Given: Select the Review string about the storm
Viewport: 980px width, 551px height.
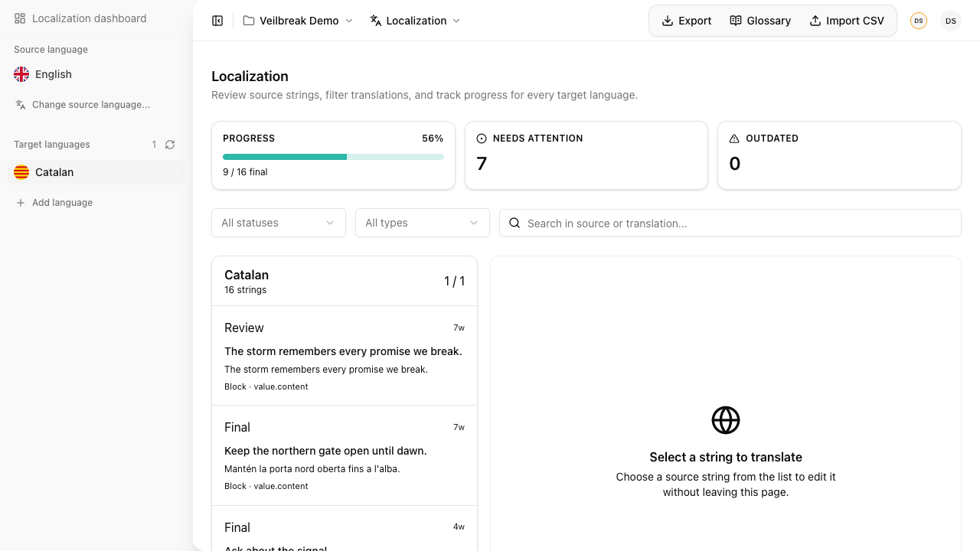Looking at the screenshot, I should [345, 356].
